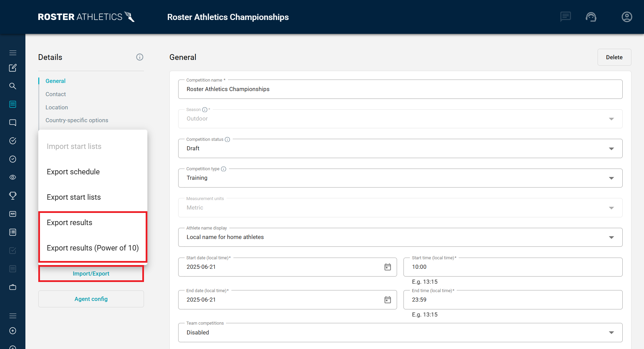Open the chat bubble sidebar icon
The height and width of the screenshot is (349, 644).
(13, 123)
